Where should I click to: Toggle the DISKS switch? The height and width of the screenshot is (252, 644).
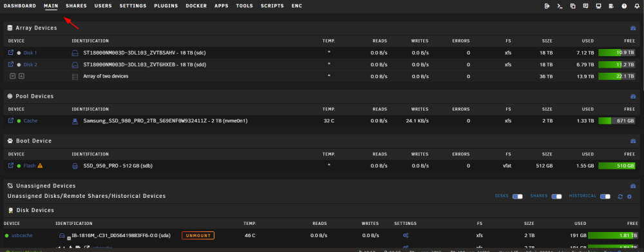(x=518, y=197)
